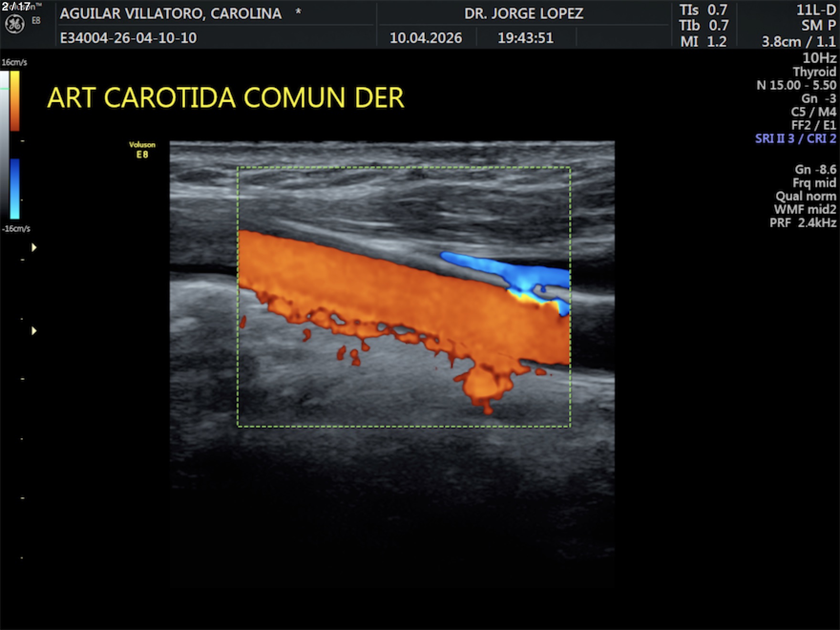
Task: Click the PRF 2.4kHz parameter
Action: (802, 222)
